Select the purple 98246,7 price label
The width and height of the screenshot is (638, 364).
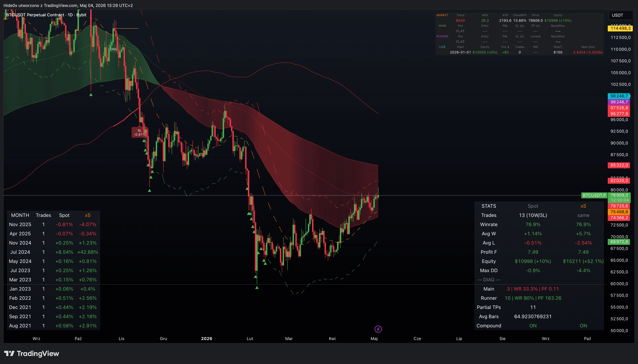pyautogui.click(x=619, y=102)
